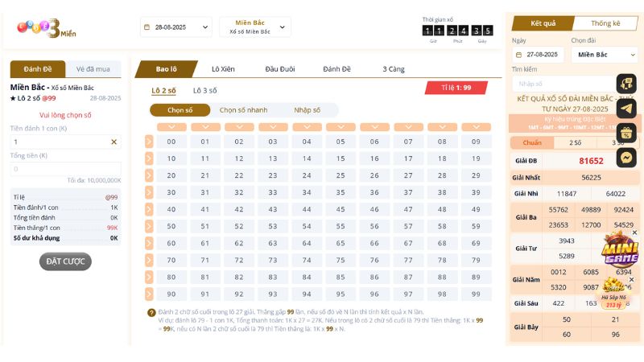Open the Thống kê tab
Screen dimensions: 644x362
coord(605,23)
